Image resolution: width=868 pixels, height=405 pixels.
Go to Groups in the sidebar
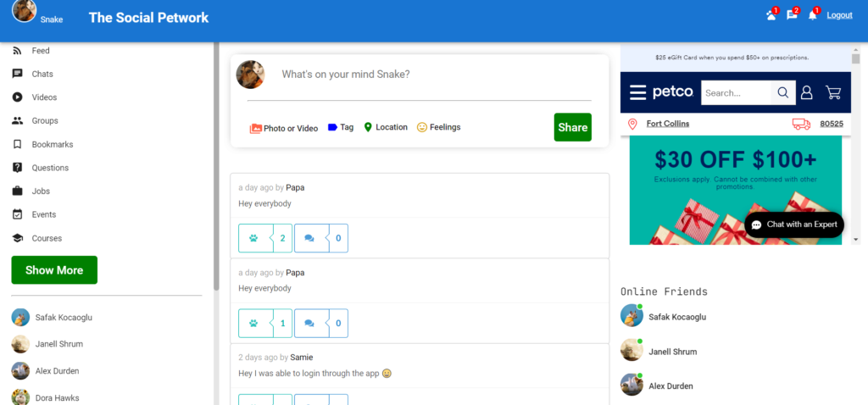coord(45,121)
